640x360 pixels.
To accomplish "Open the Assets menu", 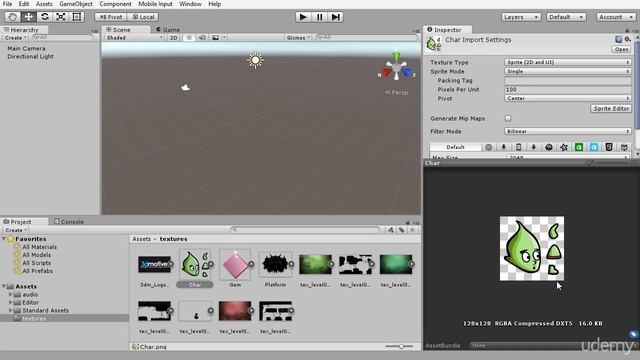I will click(x=44, y=4).
